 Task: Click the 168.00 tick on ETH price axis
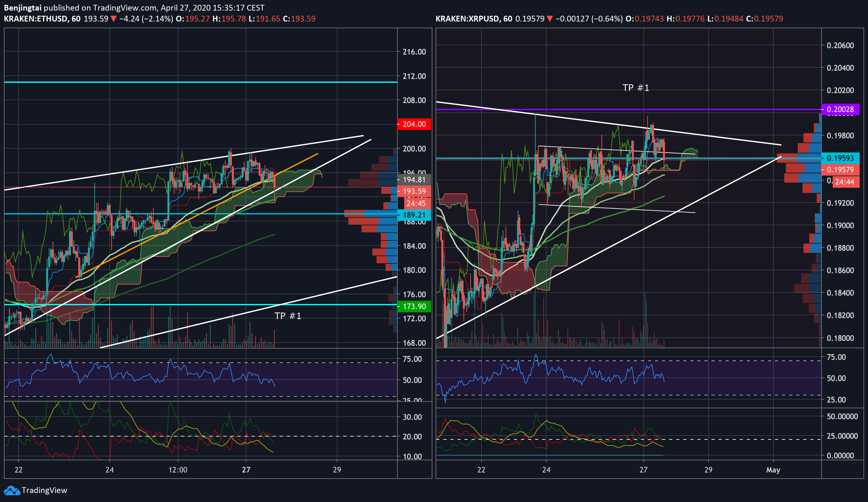pos(414,343)
